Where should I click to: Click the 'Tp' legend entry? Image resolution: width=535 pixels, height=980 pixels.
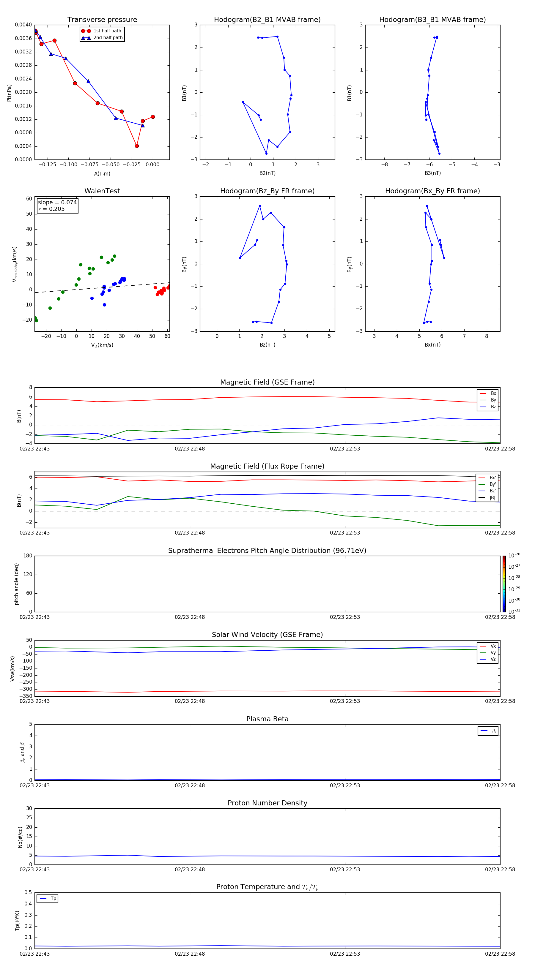tap(48, 899)
